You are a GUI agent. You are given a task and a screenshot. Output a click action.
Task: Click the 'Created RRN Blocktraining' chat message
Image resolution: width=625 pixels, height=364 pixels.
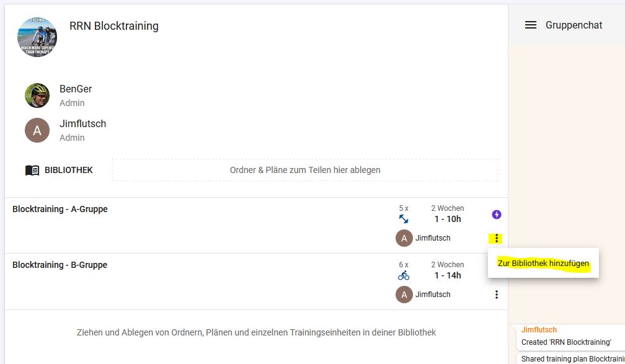566,342
